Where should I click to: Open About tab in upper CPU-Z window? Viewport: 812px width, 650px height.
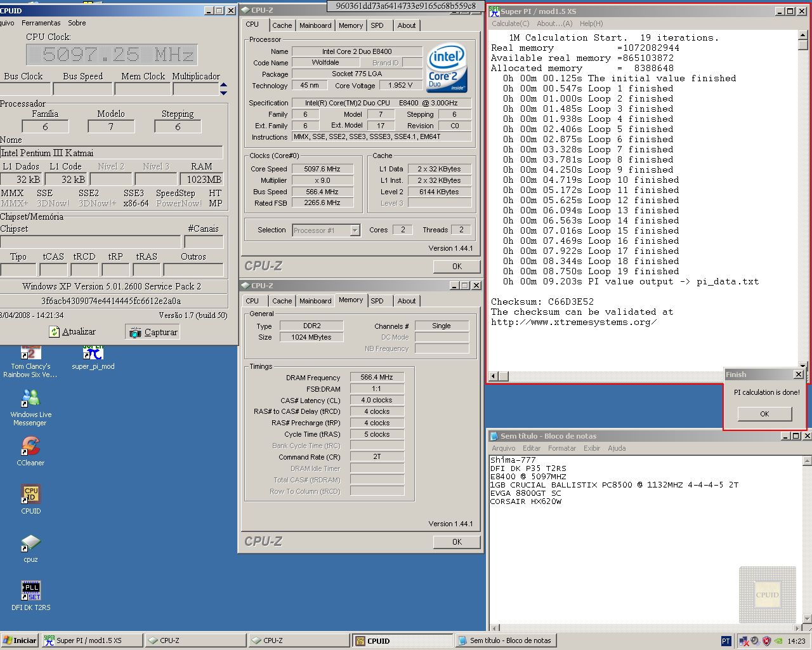click(407, 25)
